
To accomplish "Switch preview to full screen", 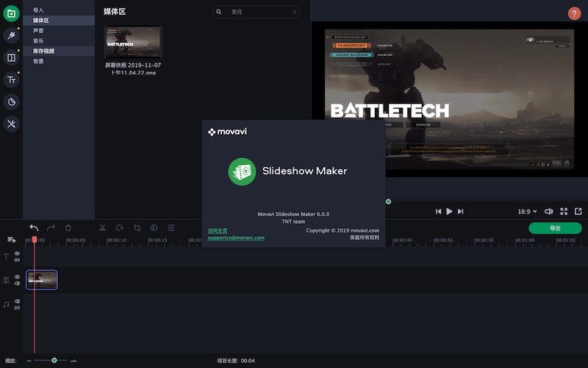I will 564,211.
